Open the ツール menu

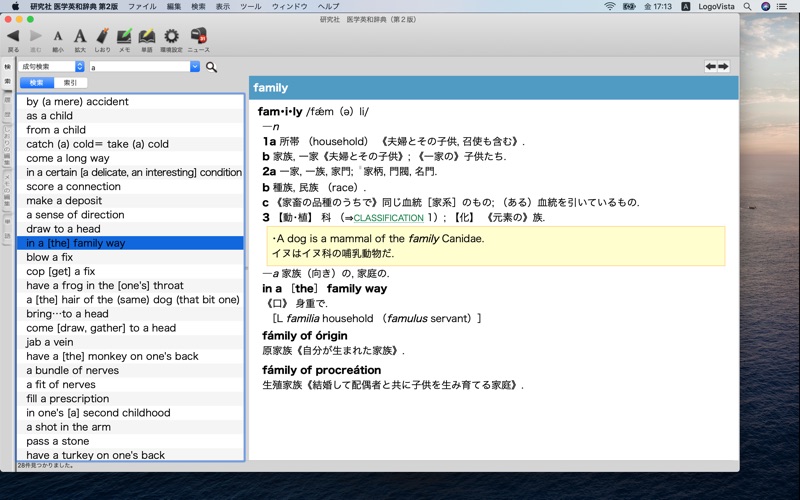click(x=251, y=6)
